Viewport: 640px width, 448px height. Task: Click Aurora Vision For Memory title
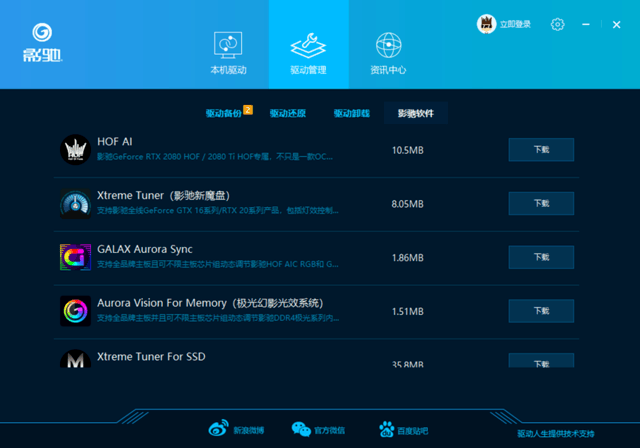coord(210,303)
